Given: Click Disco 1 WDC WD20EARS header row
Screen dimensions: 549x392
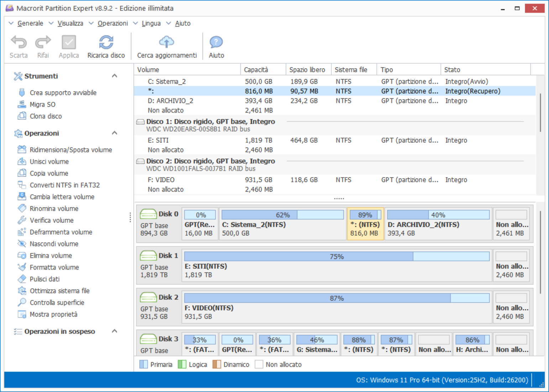Looking at the screenshot, I should tap(335, 125).
